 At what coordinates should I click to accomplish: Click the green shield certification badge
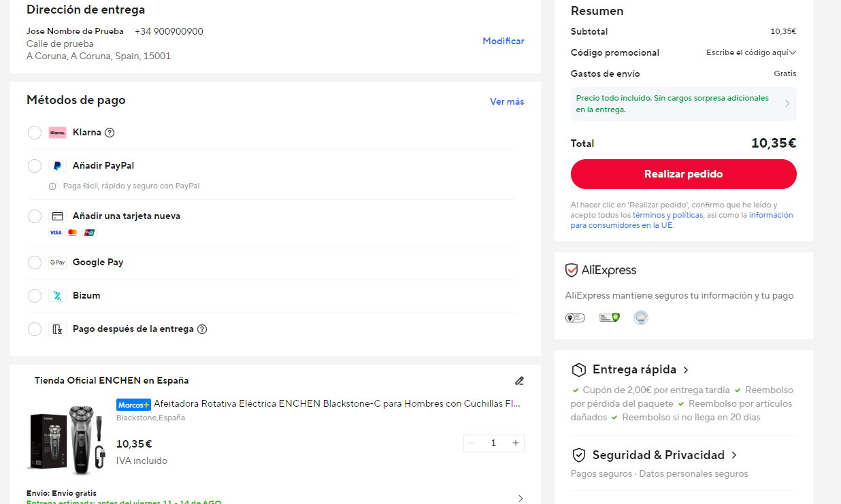pyautogui.click(x=609, y=318)
